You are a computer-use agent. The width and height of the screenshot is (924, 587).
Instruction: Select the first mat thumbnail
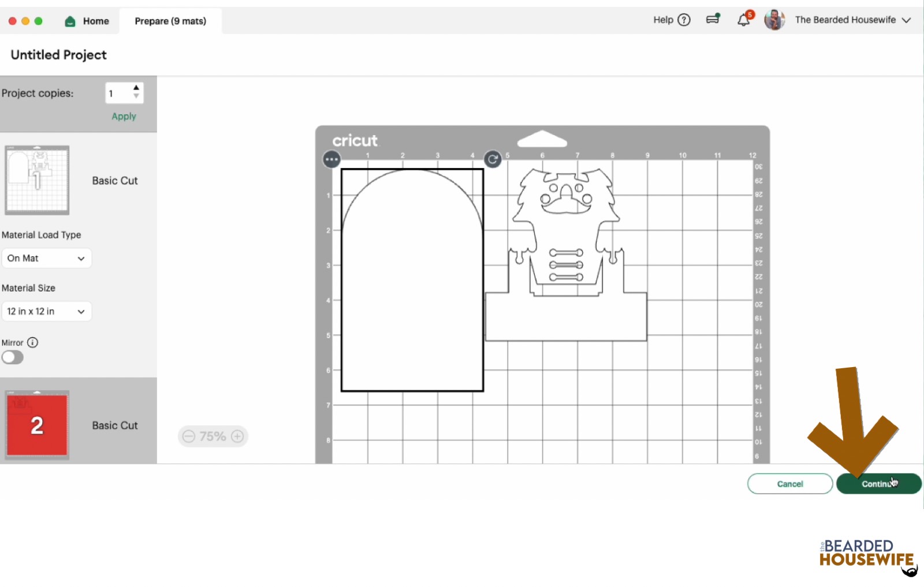[37, 180]
